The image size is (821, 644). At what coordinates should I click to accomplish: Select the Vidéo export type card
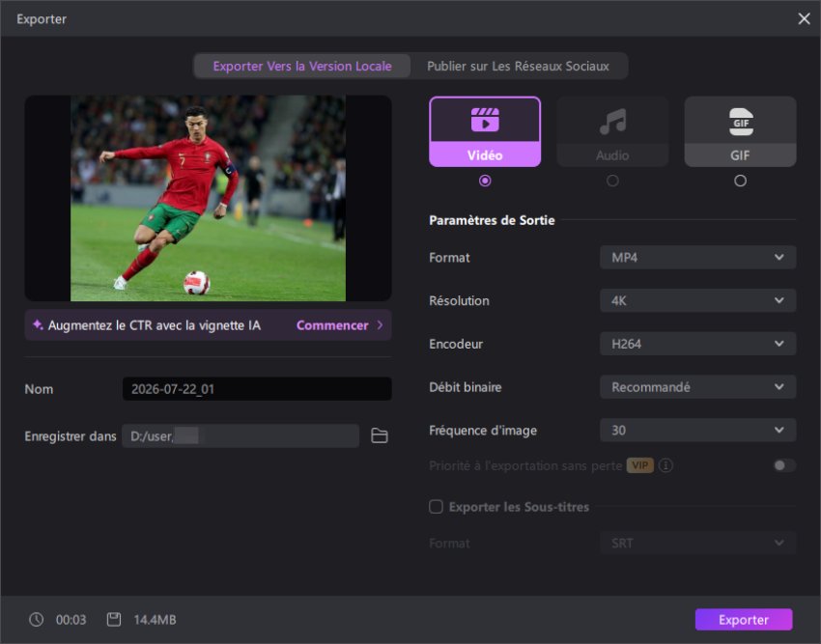485,131
